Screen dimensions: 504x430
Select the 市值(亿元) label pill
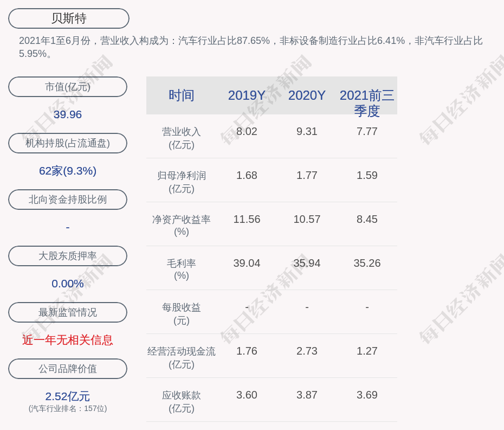point(68,87)
